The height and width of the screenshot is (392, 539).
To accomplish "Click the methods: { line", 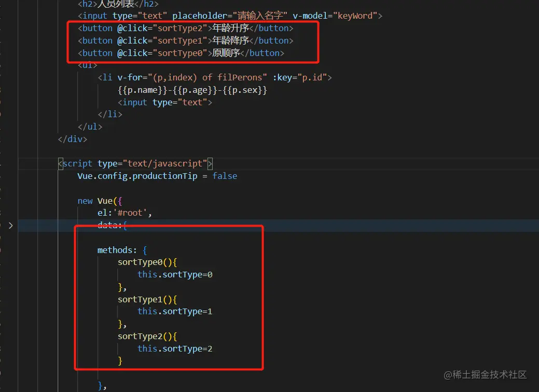I will pyautogui.click(x=122, y=250).
